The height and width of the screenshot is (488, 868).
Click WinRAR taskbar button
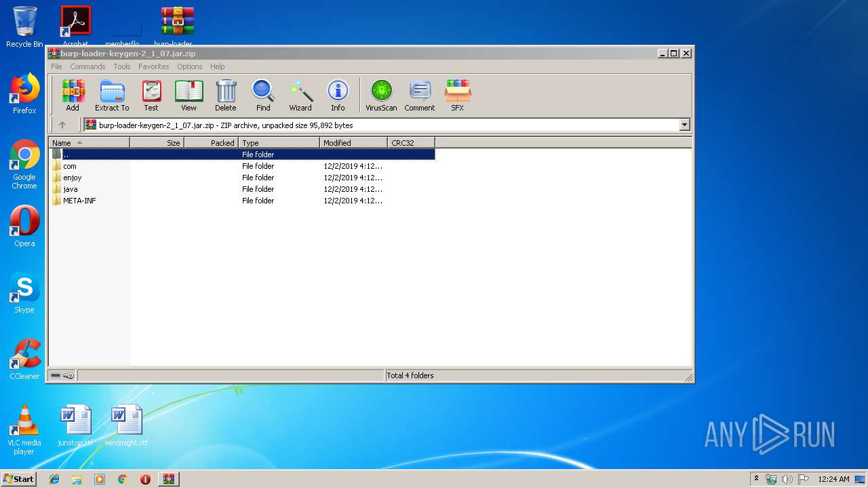(x=168, y=479)
